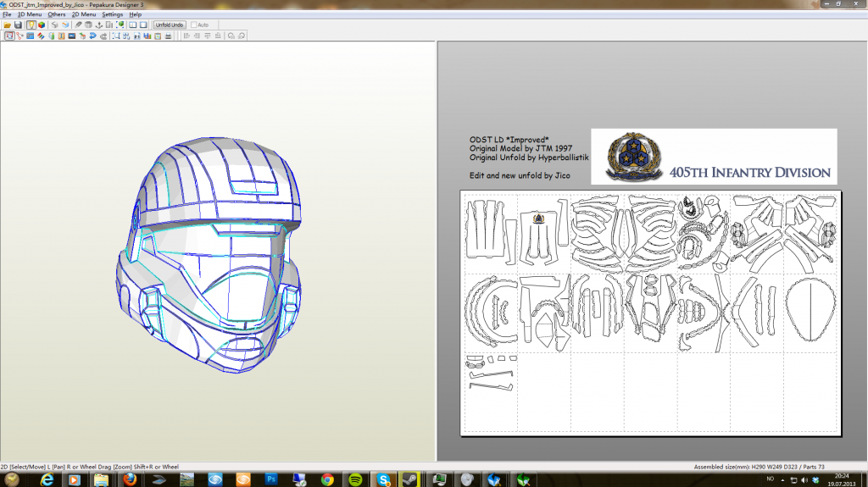Image resolution: width=868 pixels, height=487 pixels.
Task: Click the colored bar-chart icon in toolbar
Action: [147, 36]
